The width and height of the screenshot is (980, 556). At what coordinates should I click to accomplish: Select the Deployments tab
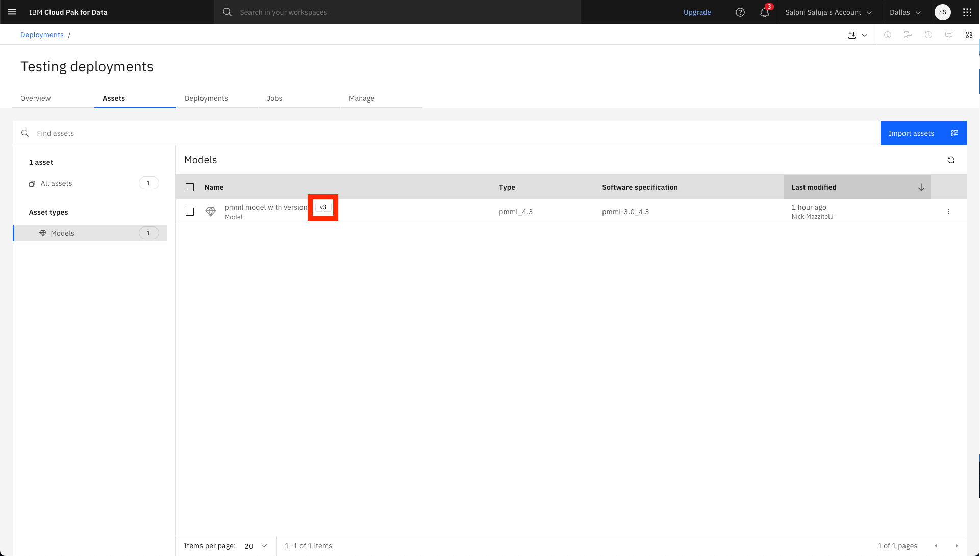coord(206,98)
